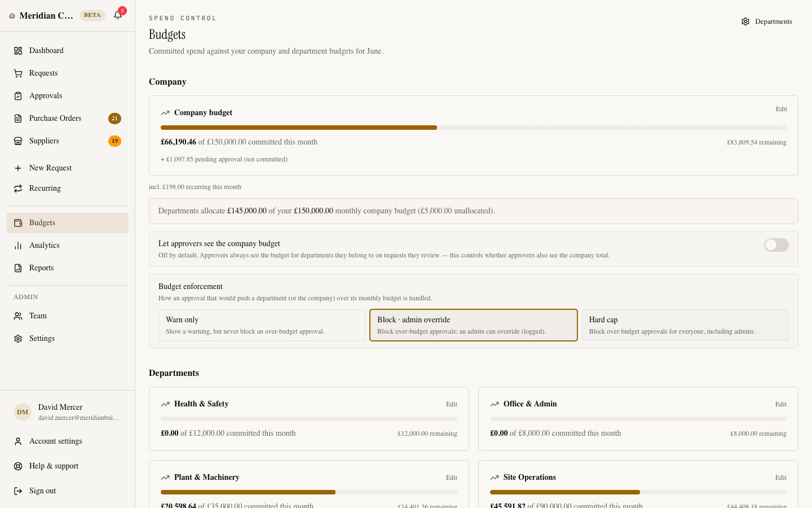Screen dimensions: 812x508
Task: Click the Approvals clipboard icon
Action: [x=18, y=96]
